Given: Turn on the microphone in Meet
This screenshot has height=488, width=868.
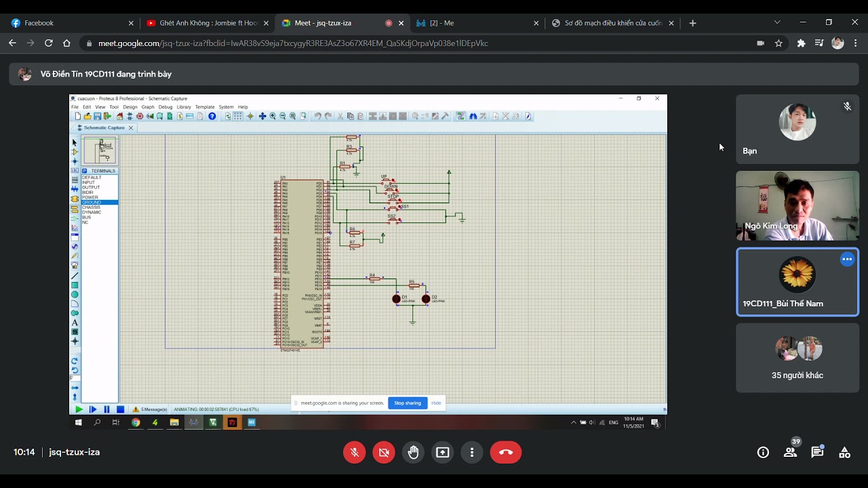Looking at the screenshot, I should 354,452.
